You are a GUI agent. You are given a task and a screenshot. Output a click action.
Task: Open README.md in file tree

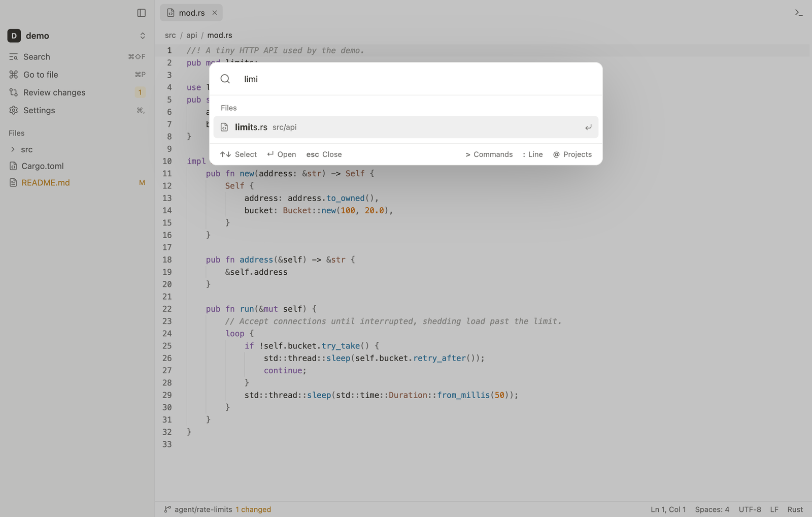[77, 182]
